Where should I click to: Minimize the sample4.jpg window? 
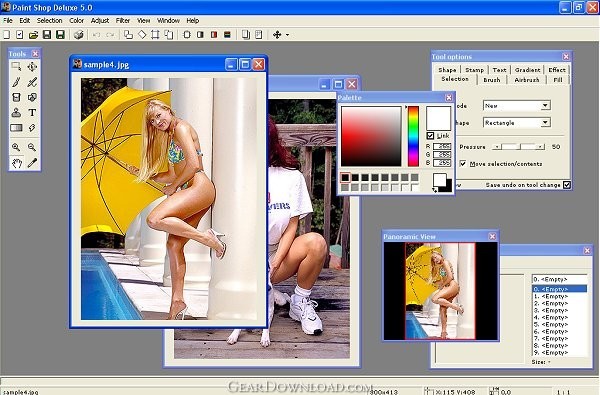pos(231,64)
